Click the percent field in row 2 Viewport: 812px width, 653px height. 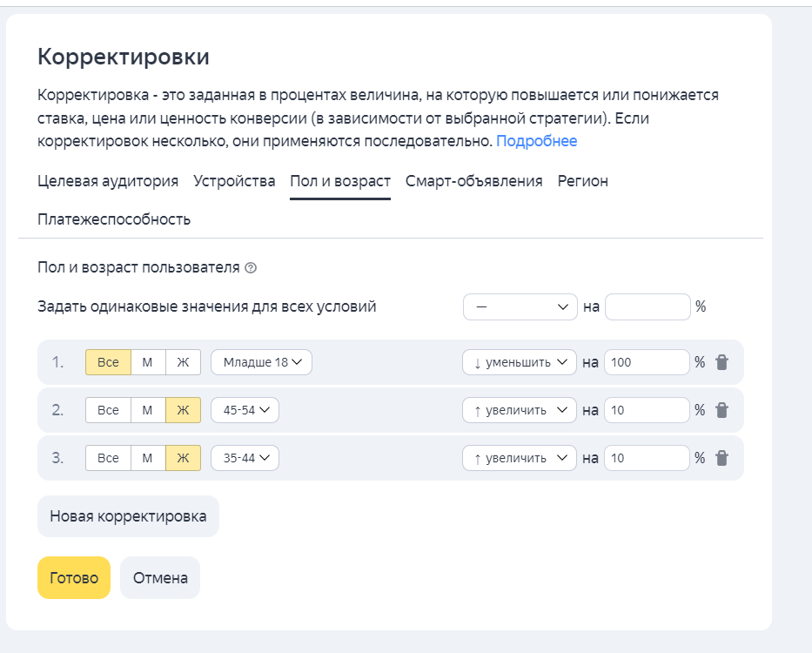(646, 410)
